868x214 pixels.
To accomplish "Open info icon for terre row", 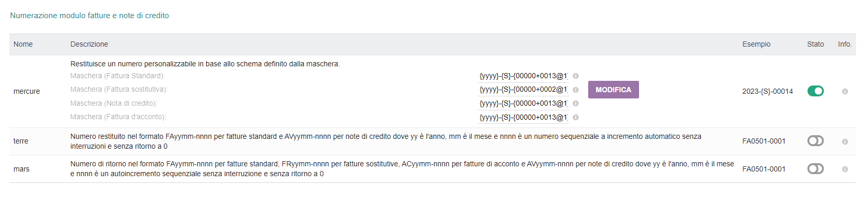I will (845, 141).
